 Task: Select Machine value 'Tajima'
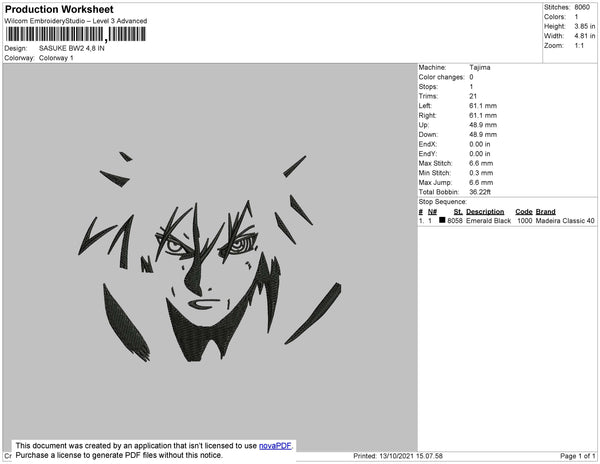pyautogui.click(x=480, y=67)
